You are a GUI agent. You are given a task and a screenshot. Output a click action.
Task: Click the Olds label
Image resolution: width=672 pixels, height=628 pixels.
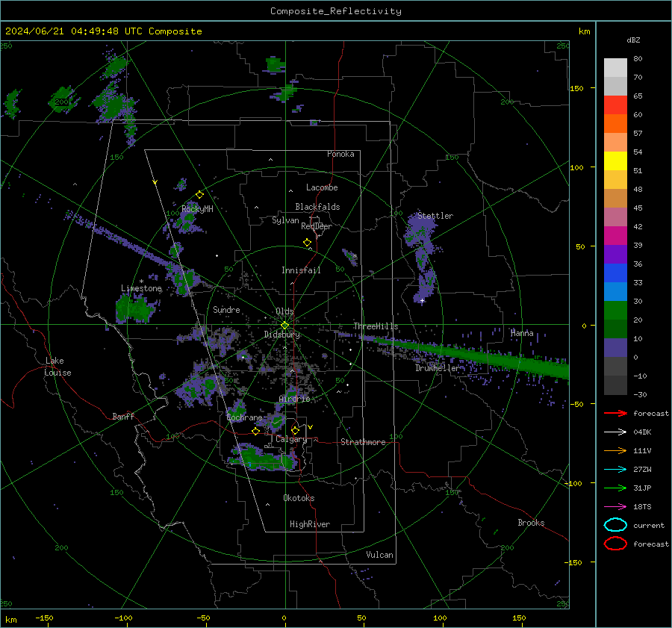(284, 311)
